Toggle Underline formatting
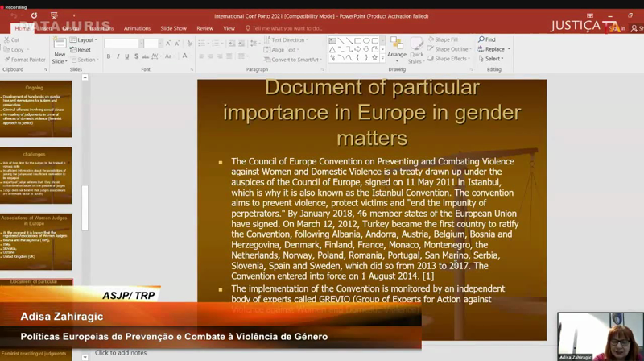This screenshot has width=644, height=361. point(128,56)
